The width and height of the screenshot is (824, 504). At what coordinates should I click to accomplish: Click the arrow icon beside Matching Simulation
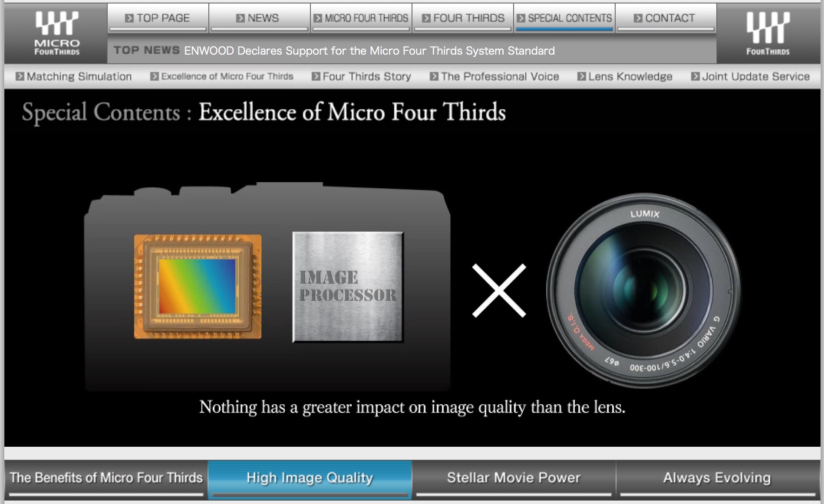pos(20,77)
